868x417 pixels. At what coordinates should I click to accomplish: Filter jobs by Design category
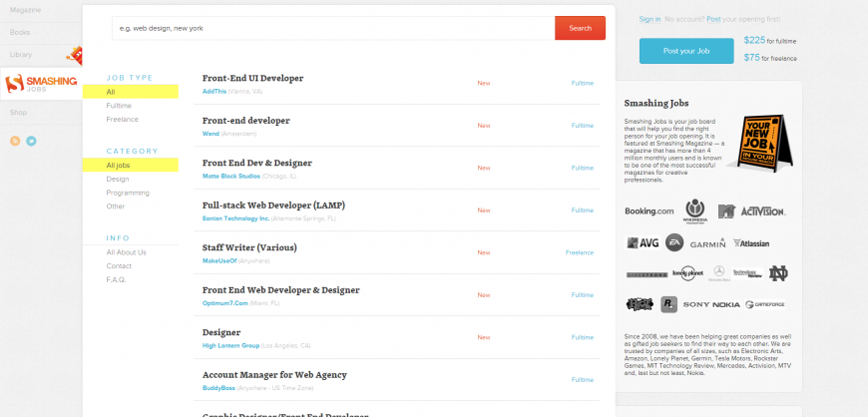(x=118, y=179)
